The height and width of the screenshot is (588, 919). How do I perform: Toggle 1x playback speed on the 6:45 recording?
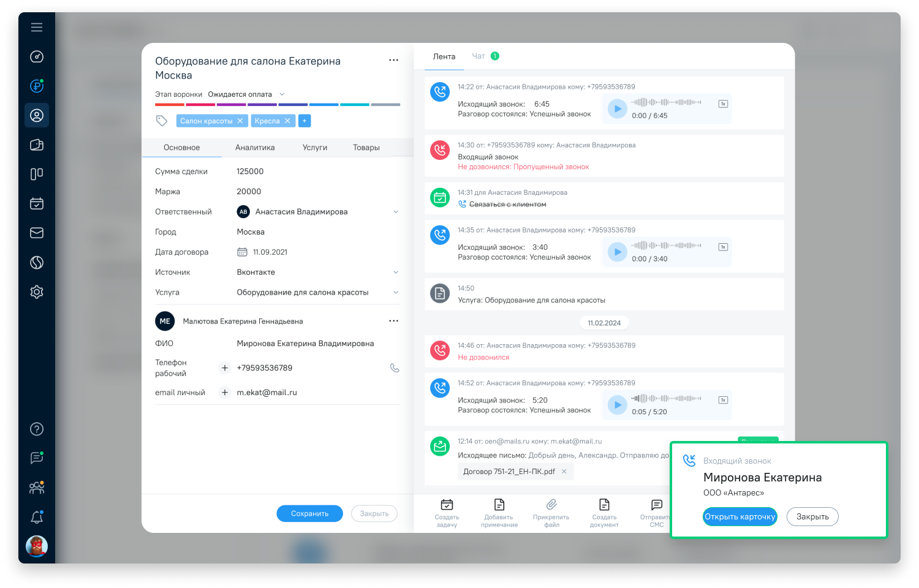[723, 104]
